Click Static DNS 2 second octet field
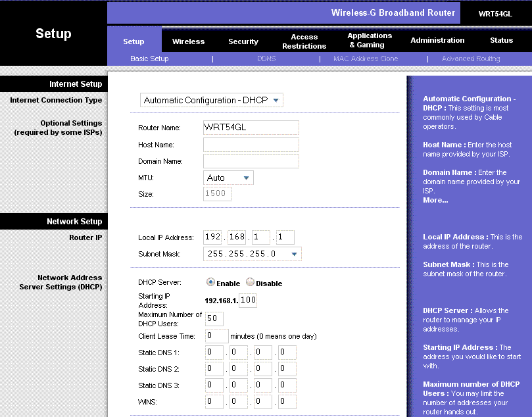The width and height of the screenshot is (532, 417). click(239, 368)
